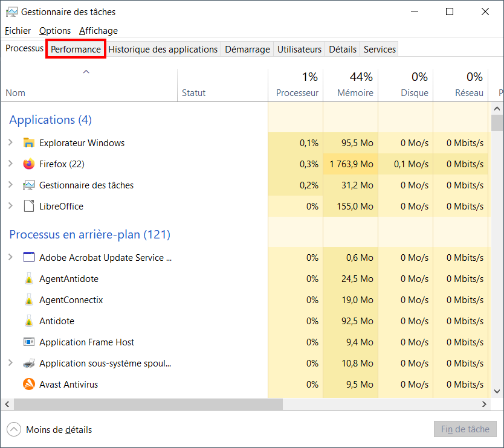504x448 pixels.
Task: Click the Explorateur Windows folder icon
Action: pos(29,142)
